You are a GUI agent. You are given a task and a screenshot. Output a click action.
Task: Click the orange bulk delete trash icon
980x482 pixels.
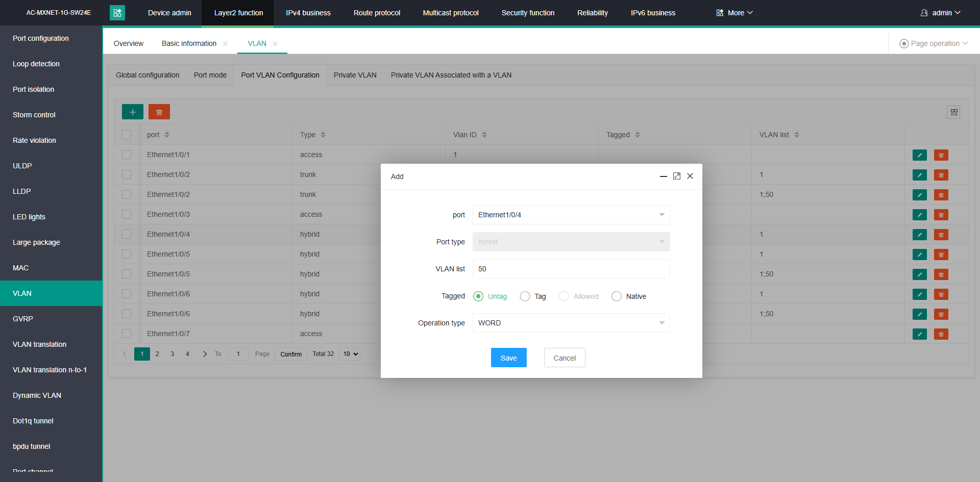[x=159, y=112]
